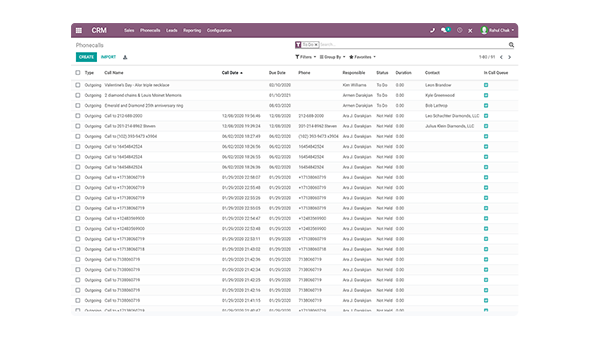The height and width of the screenshot is (360, 590).
Task: Sort by the Duration column header
Action: click(x=403, y=73)
